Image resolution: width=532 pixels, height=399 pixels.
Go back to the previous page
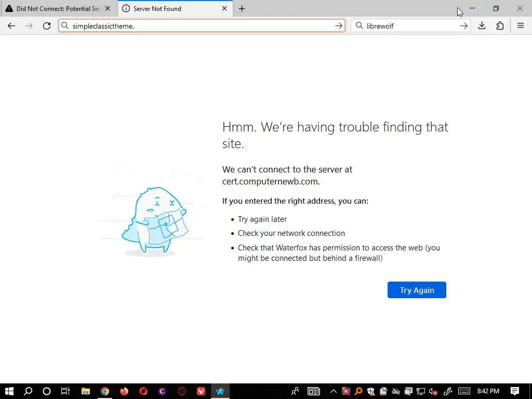point(11,26)
